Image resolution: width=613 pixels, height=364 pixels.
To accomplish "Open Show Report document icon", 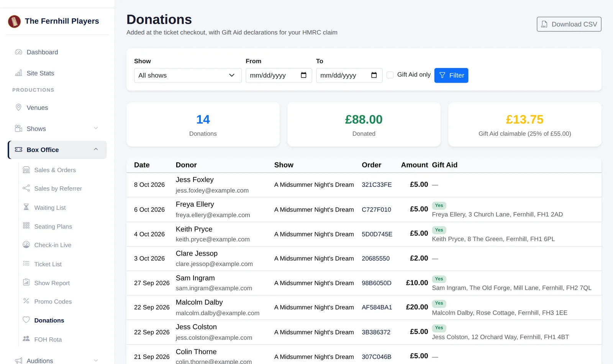I will click(26, 282).
